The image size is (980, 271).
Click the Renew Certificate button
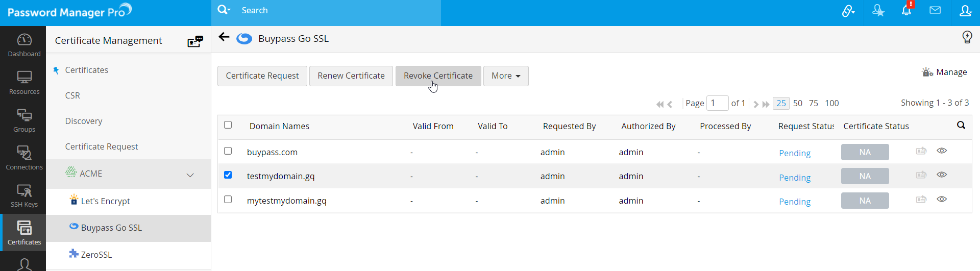pyautogui.click(x=351, y=76)
